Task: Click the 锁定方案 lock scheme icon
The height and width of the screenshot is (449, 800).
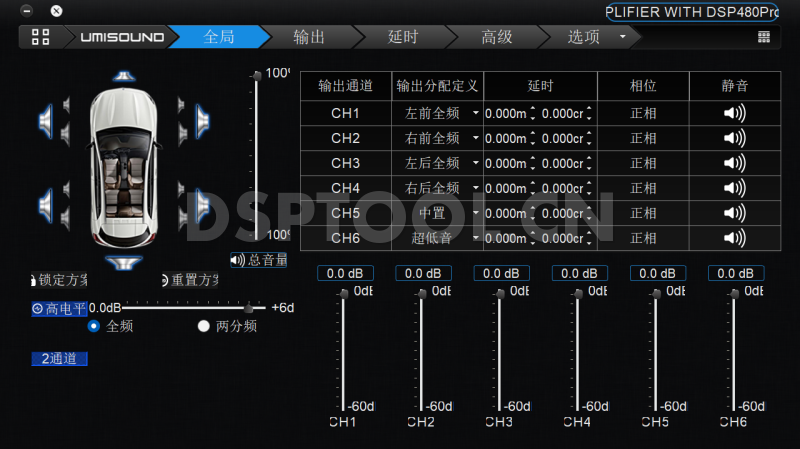Action: click(x=34, y=280)
